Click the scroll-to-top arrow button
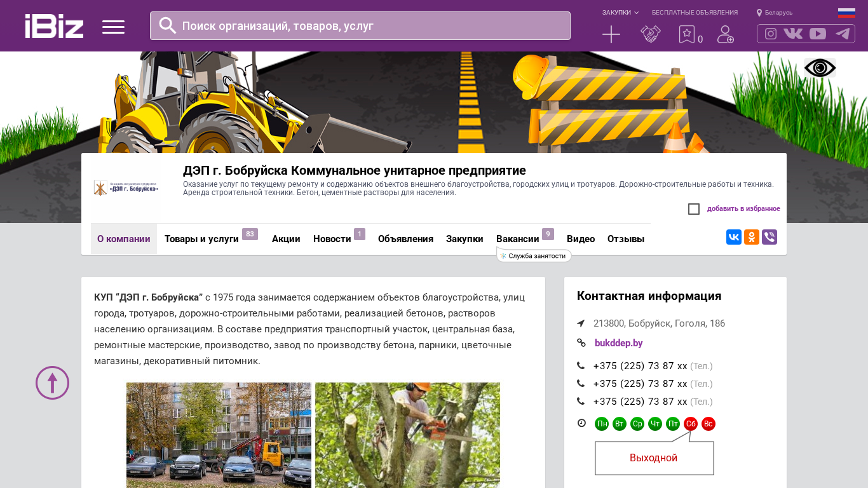 tap(52, 383)
